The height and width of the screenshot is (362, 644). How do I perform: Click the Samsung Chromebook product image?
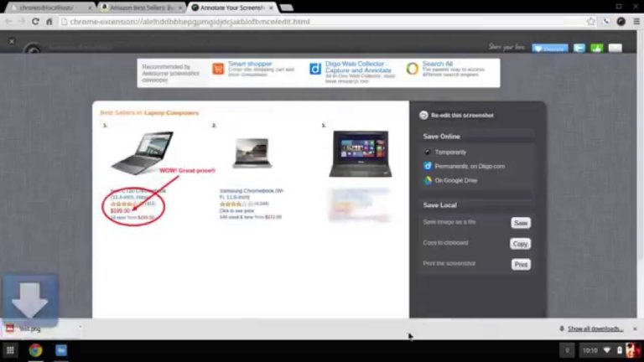[252, 153]
